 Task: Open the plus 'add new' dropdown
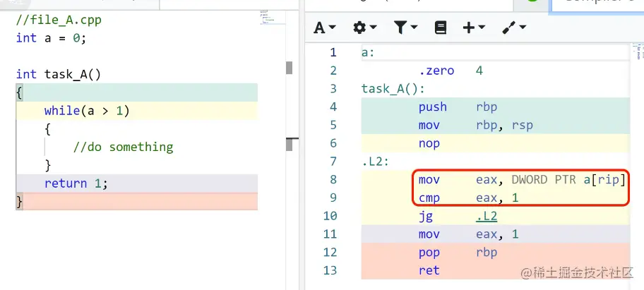click(x=474, y=28)
